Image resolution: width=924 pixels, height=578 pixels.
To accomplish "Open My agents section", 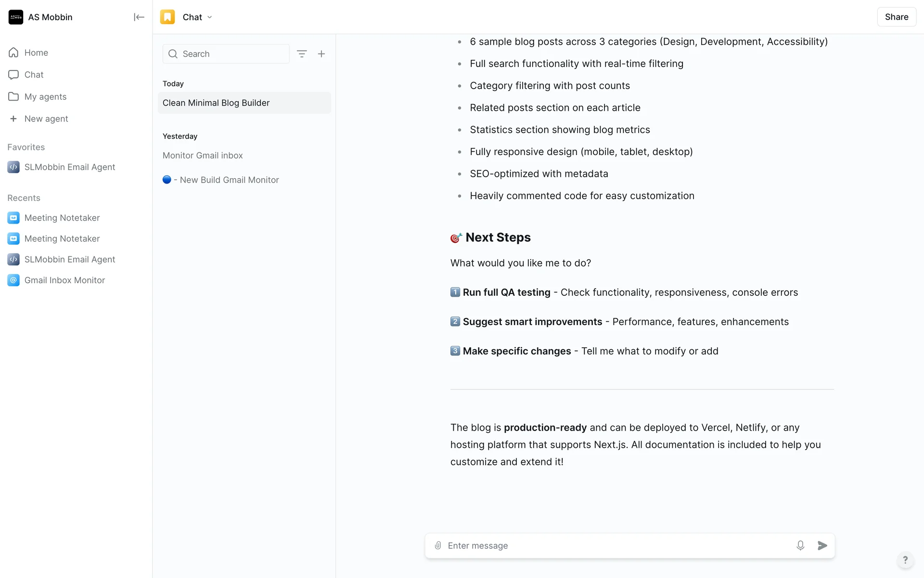I will click(45, 97).
